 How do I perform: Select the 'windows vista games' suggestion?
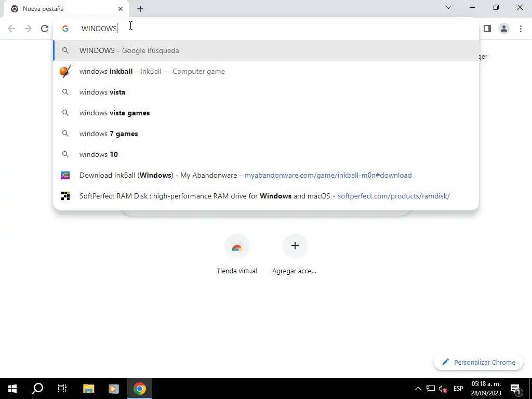point(266,113)
